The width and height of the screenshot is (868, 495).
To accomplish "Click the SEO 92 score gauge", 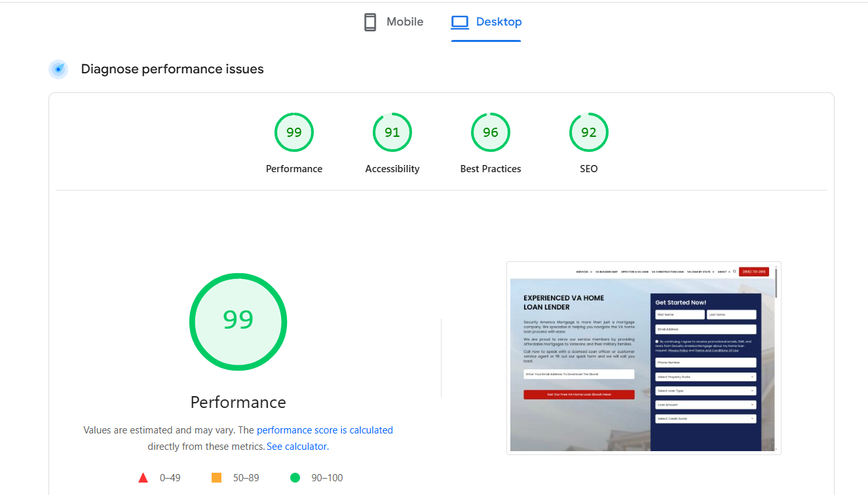I will 588,132.
